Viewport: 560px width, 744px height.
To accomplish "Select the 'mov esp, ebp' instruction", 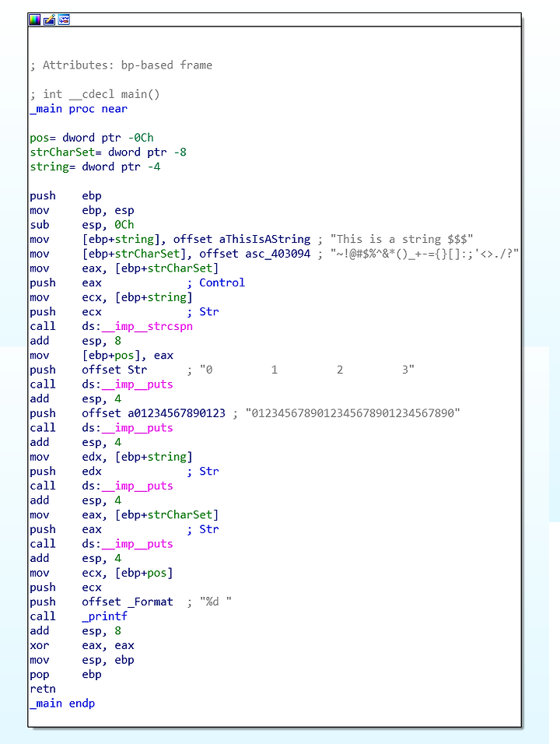I will click(82, 660).
